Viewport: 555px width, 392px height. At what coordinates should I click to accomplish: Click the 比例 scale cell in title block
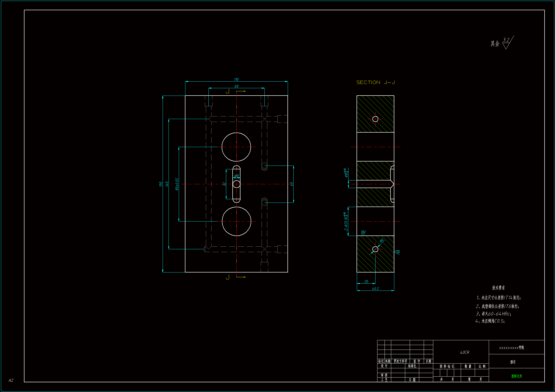[482, 366]
